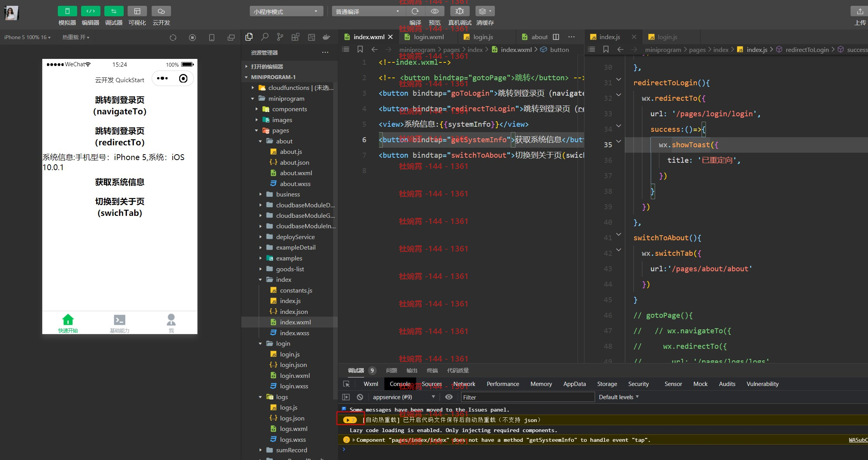Click the inspect element picker icon
This screenshot has width=868, height=460.
(346, 384)
